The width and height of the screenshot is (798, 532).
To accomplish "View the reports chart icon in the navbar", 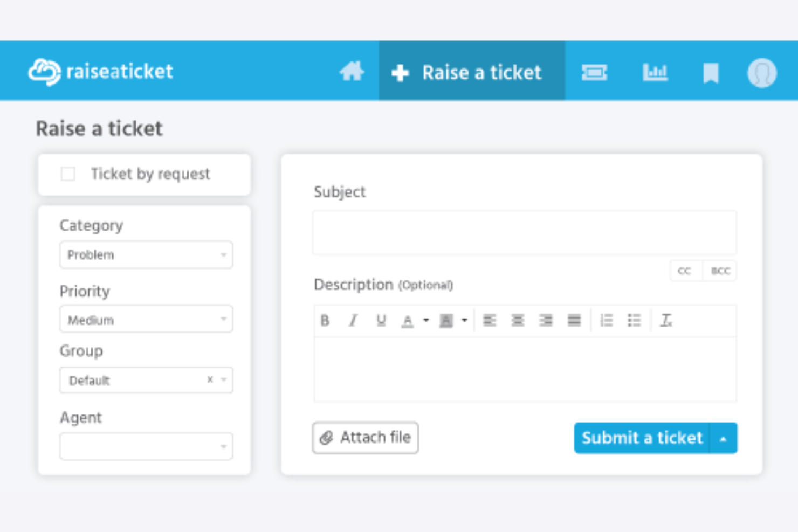I will pyautogui.click(x=655, y=72).
